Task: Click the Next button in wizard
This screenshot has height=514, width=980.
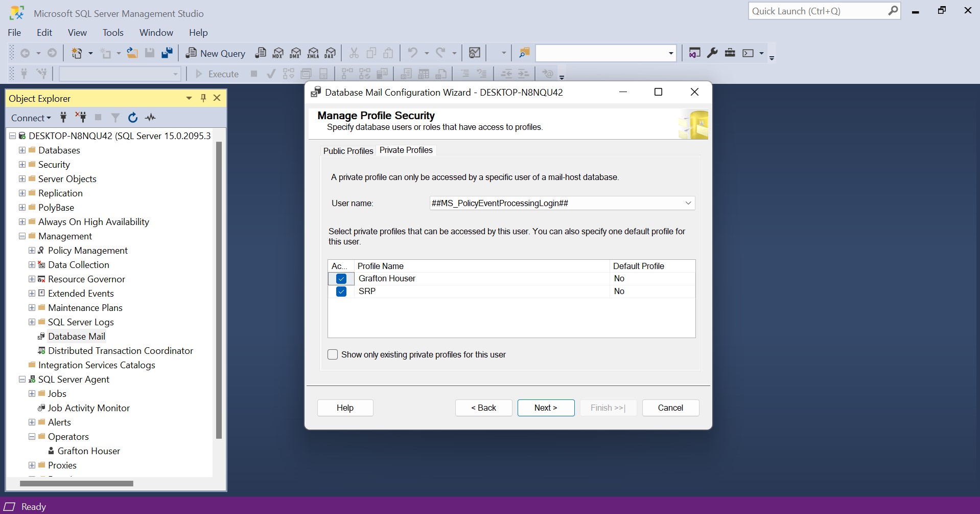Action: pyautogui.click(x=546, y=408)
